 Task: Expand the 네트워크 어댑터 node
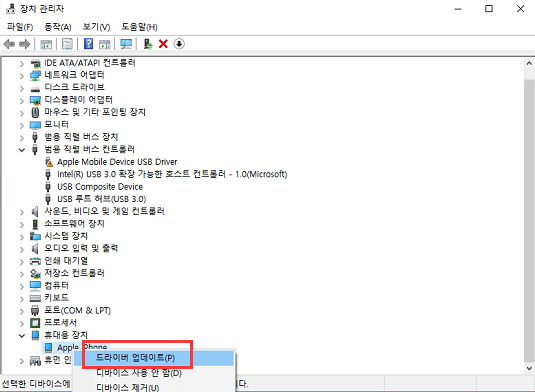(21, 76)
